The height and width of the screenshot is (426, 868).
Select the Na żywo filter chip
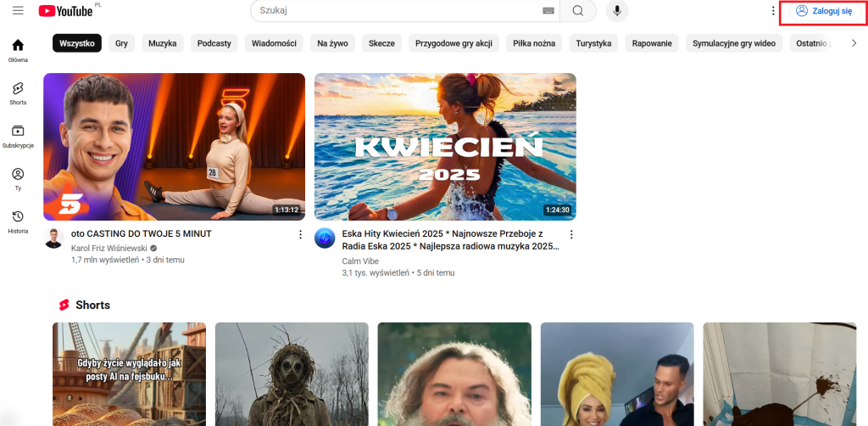click(332, 43)
